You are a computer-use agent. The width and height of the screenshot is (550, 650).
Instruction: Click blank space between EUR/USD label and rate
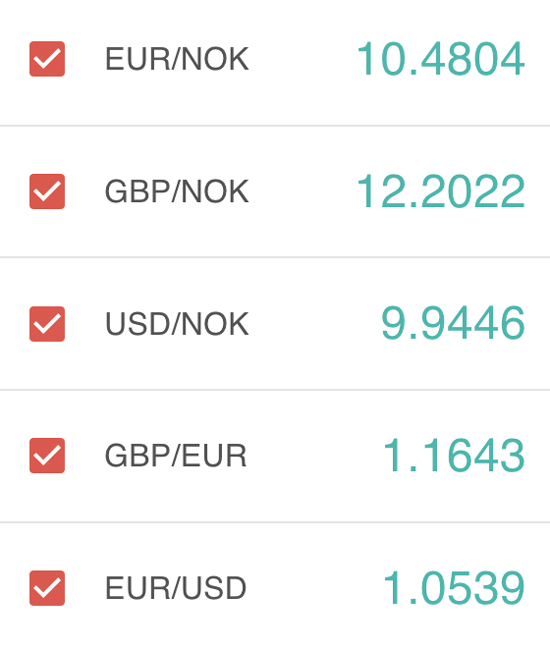click(x=314, y=588)
